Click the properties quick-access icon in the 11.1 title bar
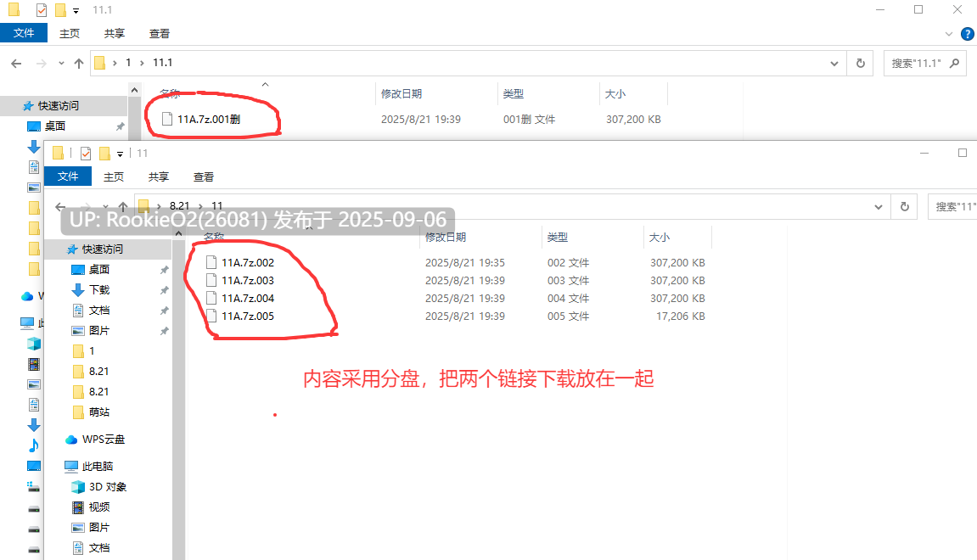 click(41, 10)
